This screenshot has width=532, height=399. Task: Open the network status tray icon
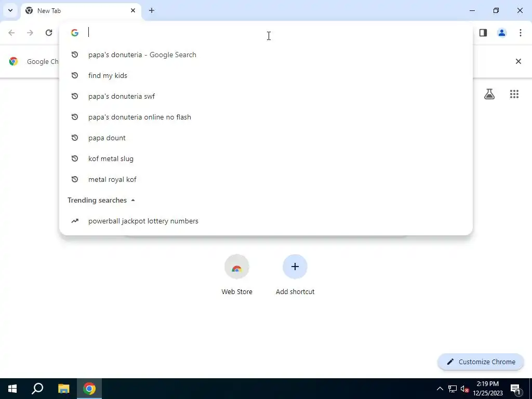pos(453,389)
